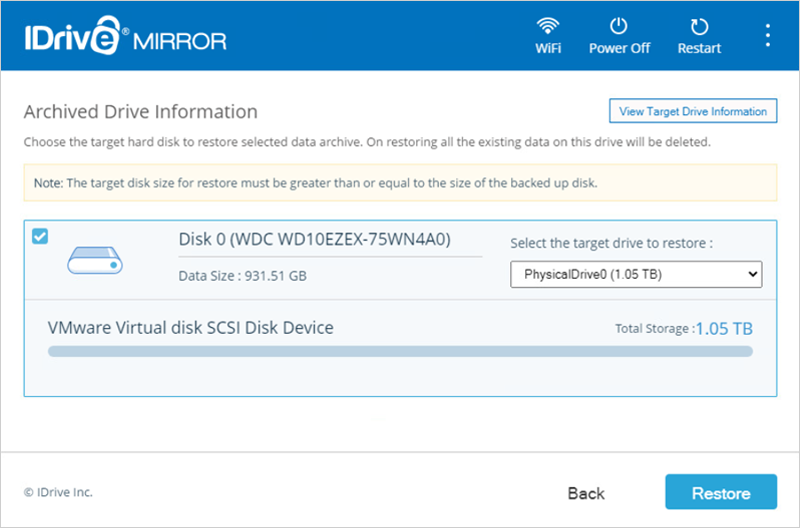Click the Data Size : 931.51 GB text
Image resolution: width=800 pixels, height=528 pixels.
[242, 276]
